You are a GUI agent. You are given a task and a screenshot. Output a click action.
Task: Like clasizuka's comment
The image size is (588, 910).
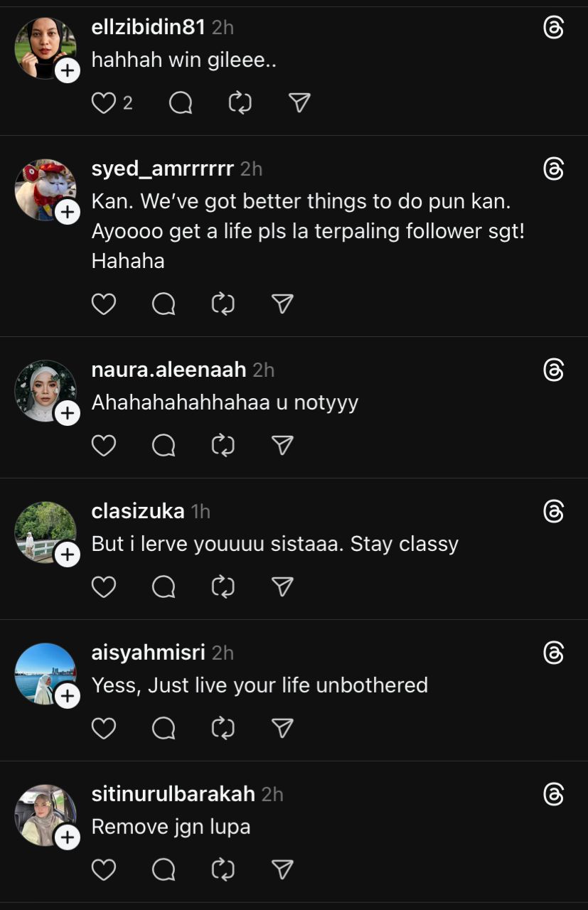(104, 587)
